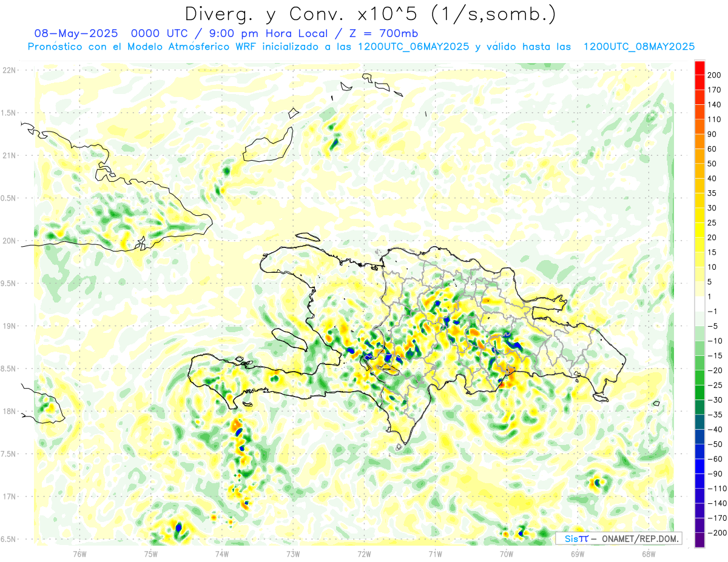Click the '9.5N' latitude label

pyautogui.click(x=9, y=284)
